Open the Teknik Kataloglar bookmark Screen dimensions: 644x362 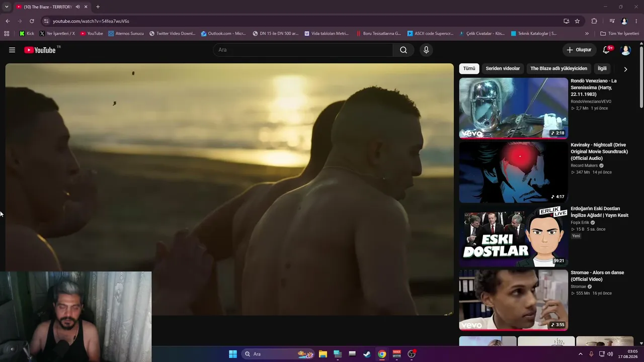click(533, 34)
